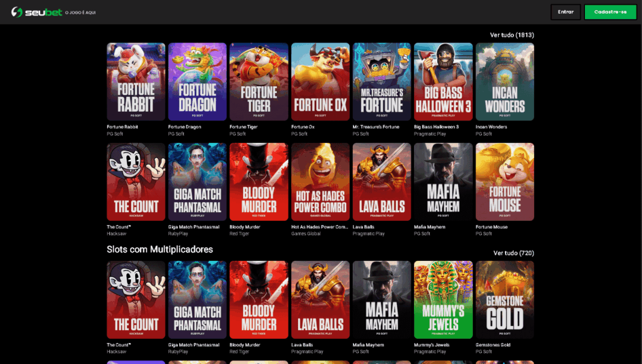Click the 'Fortune Rabbit' title text

click(122, 127)
